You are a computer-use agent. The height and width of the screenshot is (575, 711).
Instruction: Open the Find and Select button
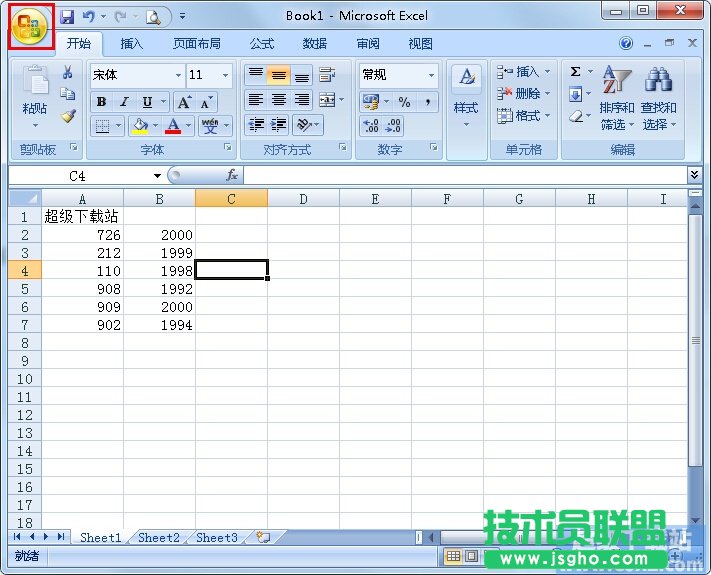click(658, 98)
